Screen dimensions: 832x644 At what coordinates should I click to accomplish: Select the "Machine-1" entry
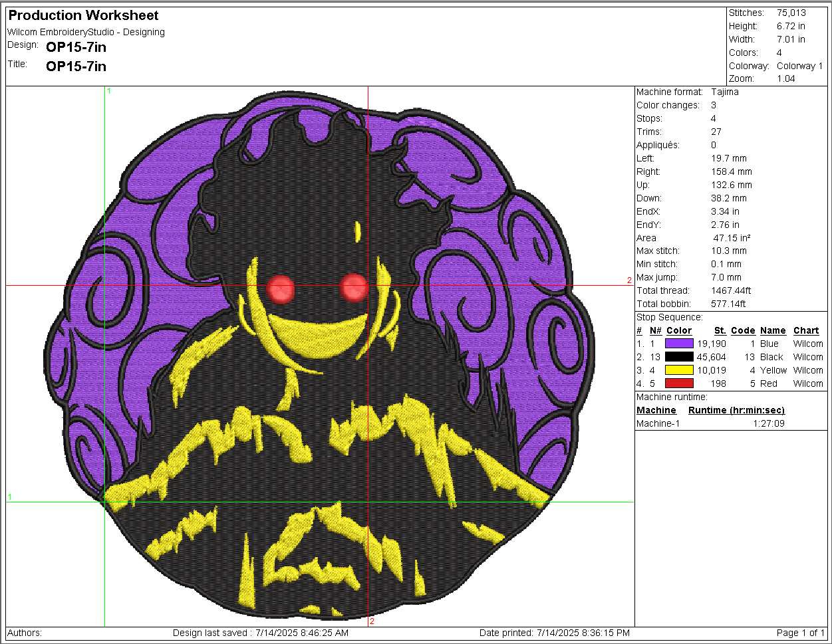658,423
